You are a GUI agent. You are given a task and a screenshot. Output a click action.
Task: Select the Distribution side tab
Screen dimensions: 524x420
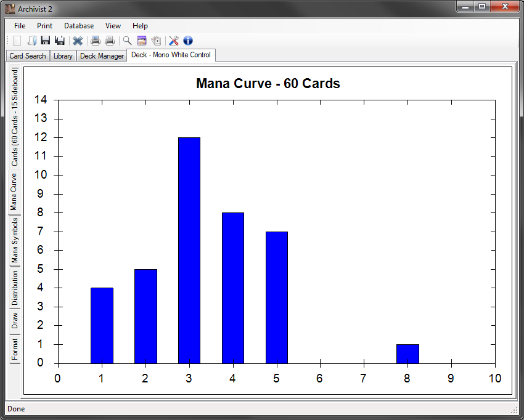15,288
